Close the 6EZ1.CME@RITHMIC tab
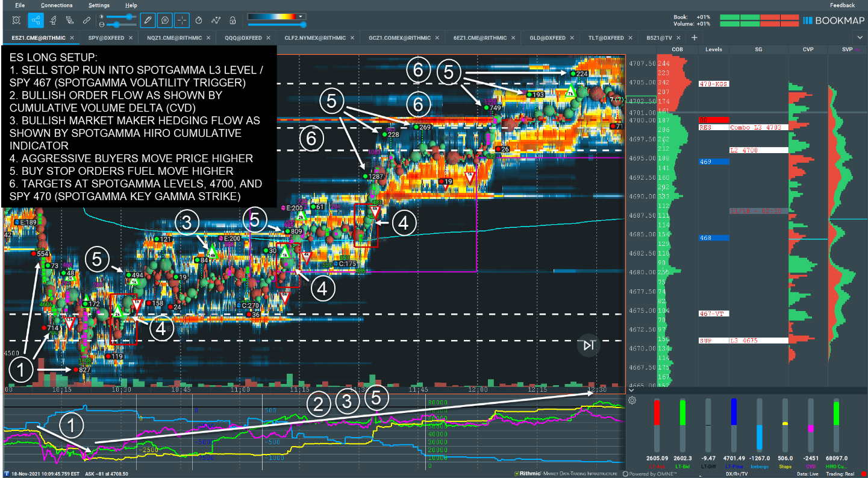 click(x=514, y=38)
